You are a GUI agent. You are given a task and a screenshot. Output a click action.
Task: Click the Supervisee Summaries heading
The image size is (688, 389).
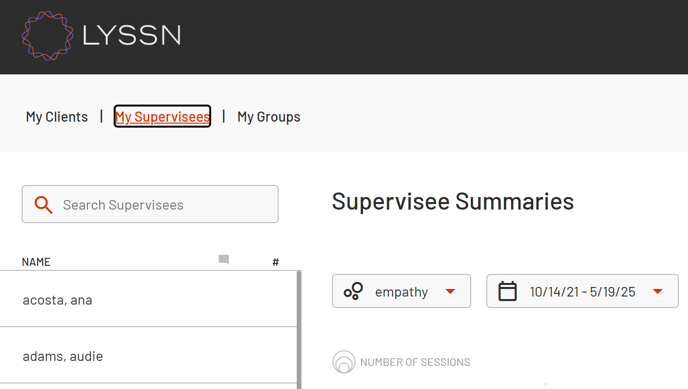click(452, 202)
